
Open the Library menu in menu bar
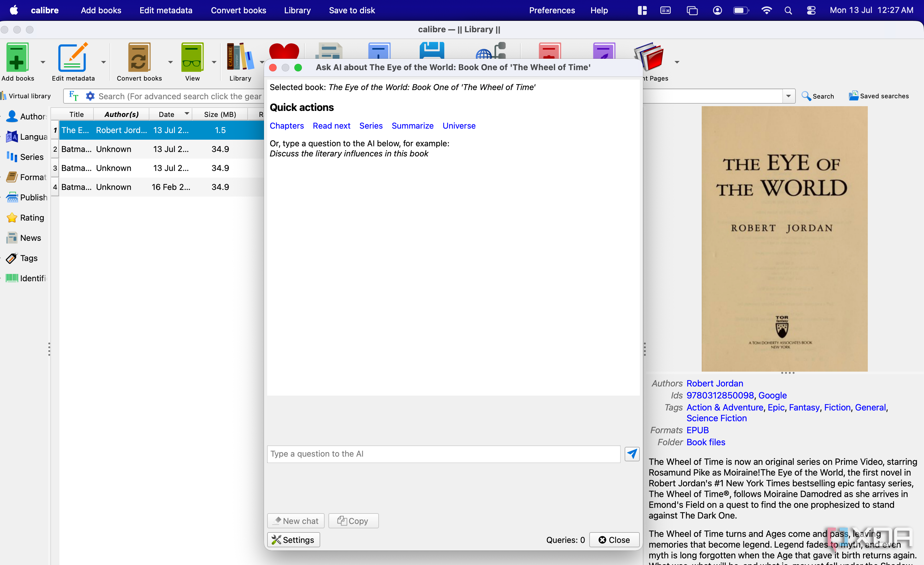(297, 10)
